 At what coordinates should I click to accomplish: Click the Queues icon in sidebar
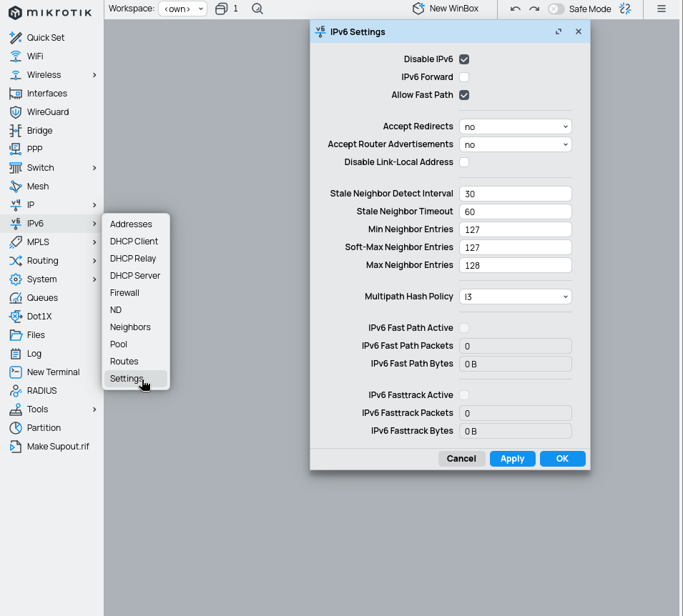coord(16,298)
